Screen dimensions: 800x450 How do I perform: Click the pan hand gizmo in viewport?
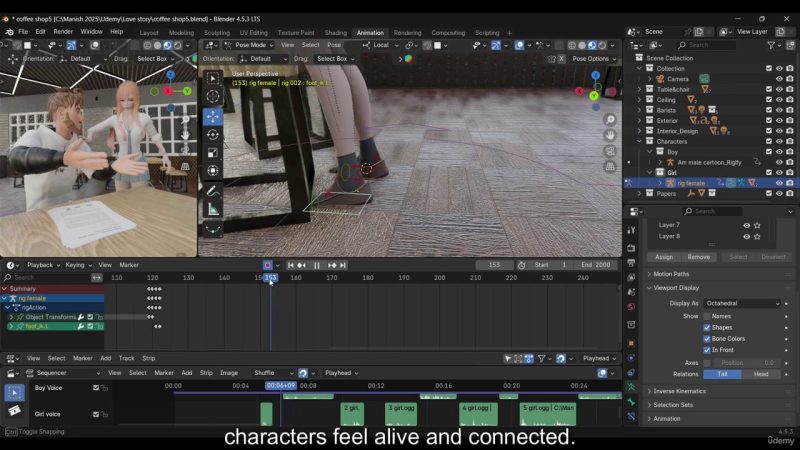click(610, 135)
